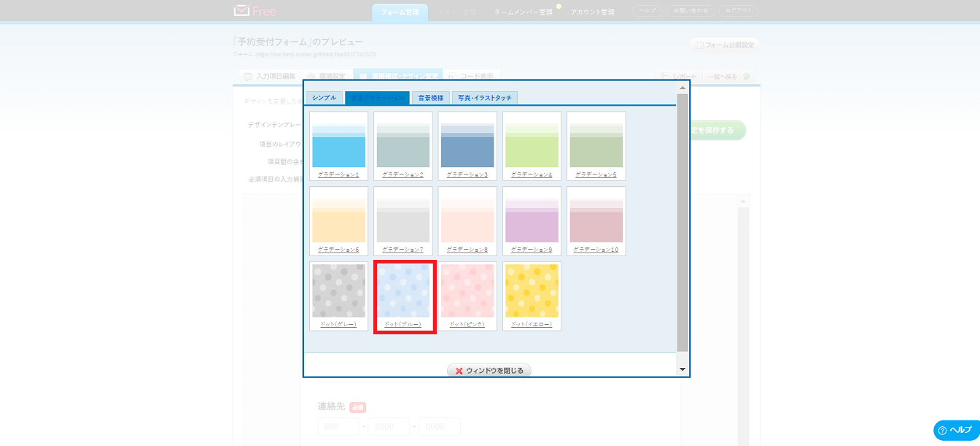Open the blue ヘルプ widget button
This screenshot has height=446, width=980.
956,430
